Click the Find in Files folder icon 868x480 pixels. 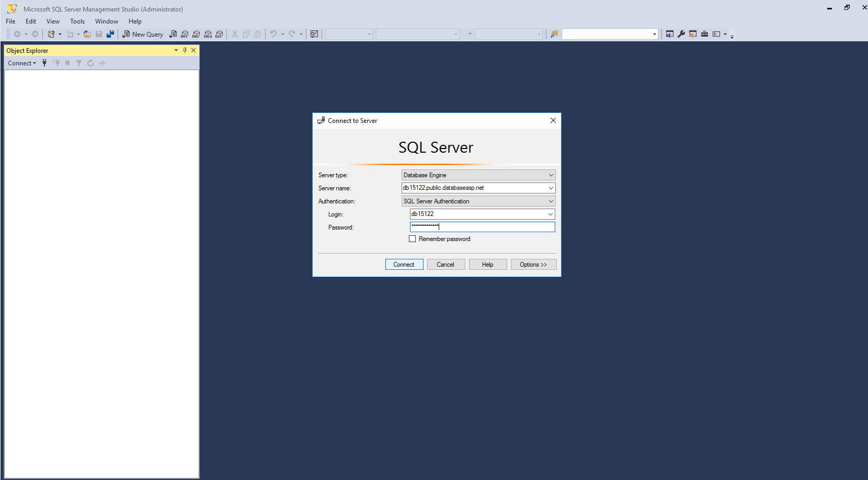(x=554, y=34)
